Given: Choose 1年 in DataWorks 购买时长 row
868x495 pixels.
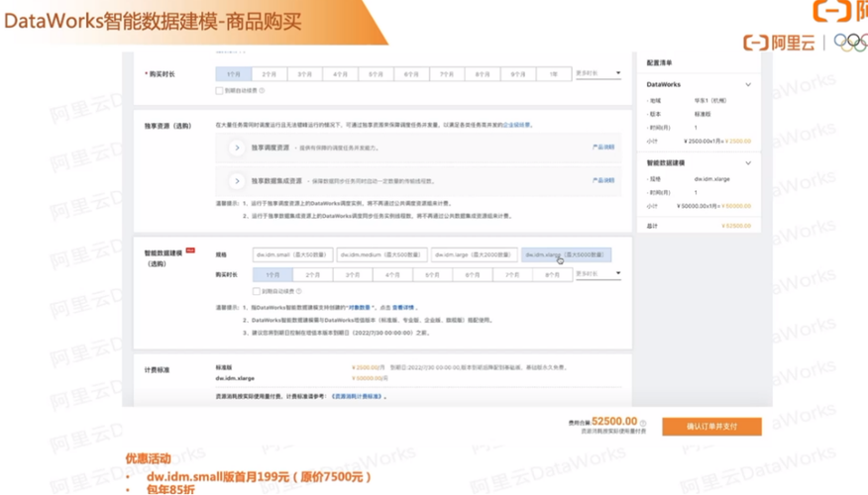Looking at the screenshot, I should (x=554, y=74).
